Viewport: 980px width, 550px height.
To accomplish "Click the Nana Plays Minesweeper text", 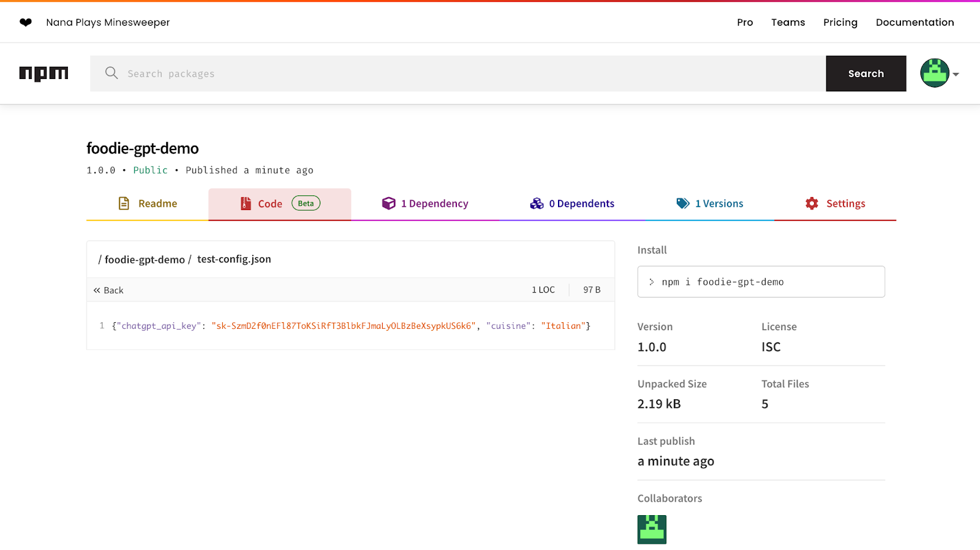I will [x=108, y=22].
